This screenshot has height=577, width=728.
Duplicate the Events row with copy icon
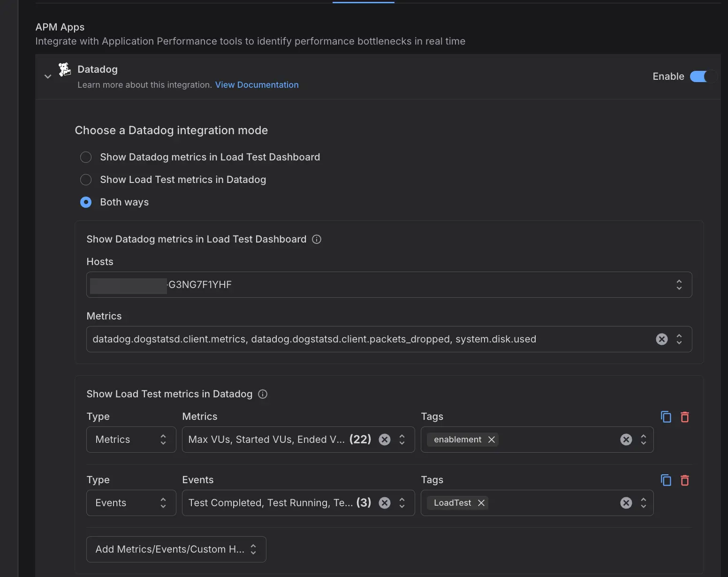click(666, 480)
